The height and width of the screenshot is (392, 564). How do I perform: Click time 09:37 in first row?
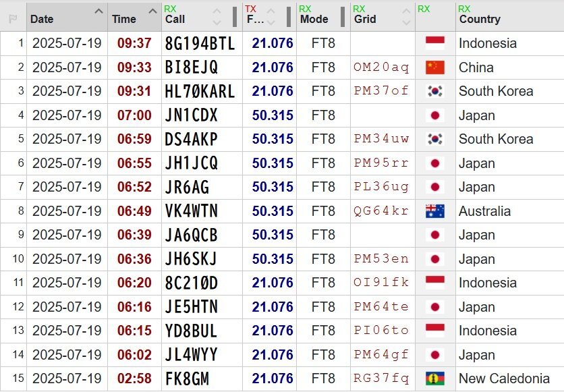click(x=134, y=43)
